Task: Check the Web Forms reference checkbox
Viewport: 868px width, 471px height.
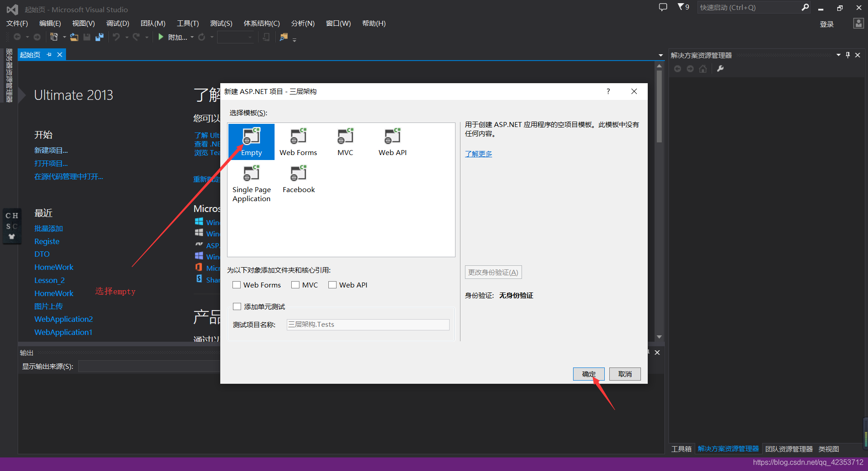Action: click(x=237, y=285)
